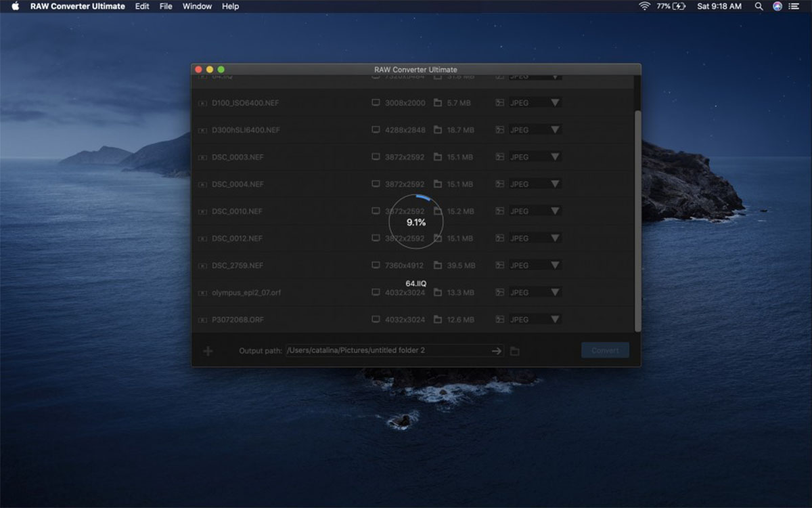
Task: Click the Sat 9:18 AM clock
Action: pos(719,6)
